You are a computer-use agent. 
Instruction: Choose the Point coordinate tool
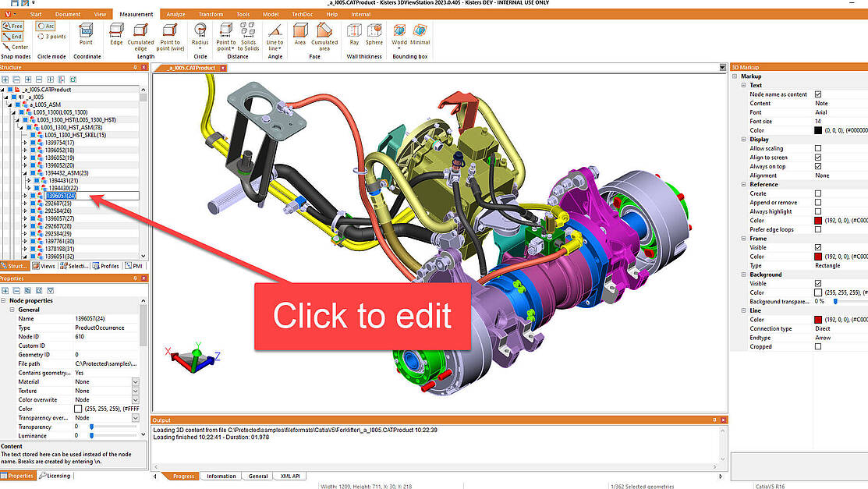tap(87, 34)
